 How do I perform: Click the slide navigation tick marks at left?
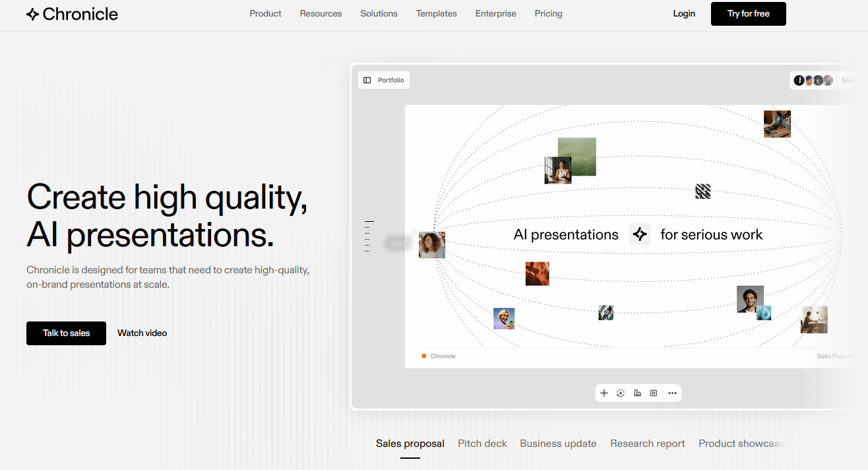(369, 236)
